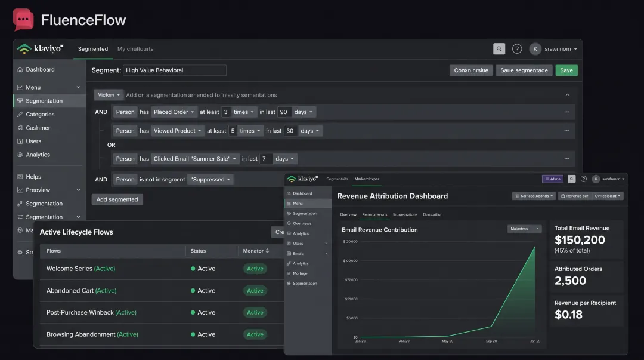Click the "Welcome Series (Active)" flow row
The width and height of the screenshot is (644, 360).
click(162, 269)
